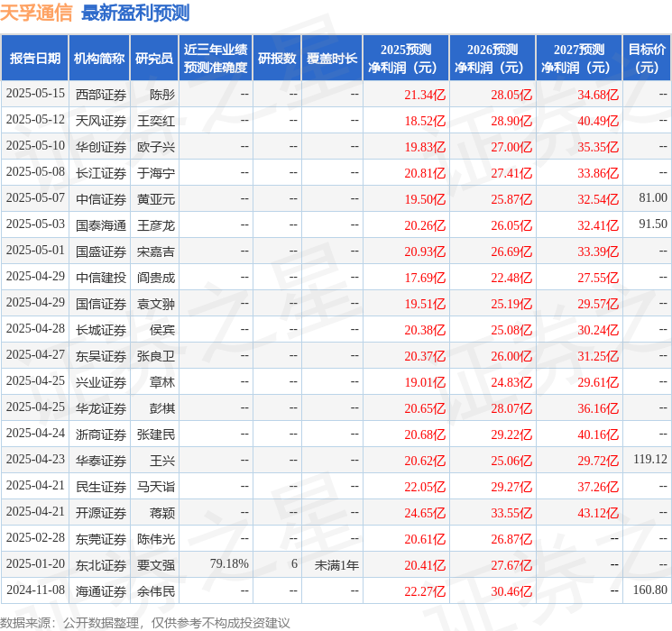Click the 研报数 column header
This screenshot has width=672, height=631.
pyautogui.click(x=277, y=58)
